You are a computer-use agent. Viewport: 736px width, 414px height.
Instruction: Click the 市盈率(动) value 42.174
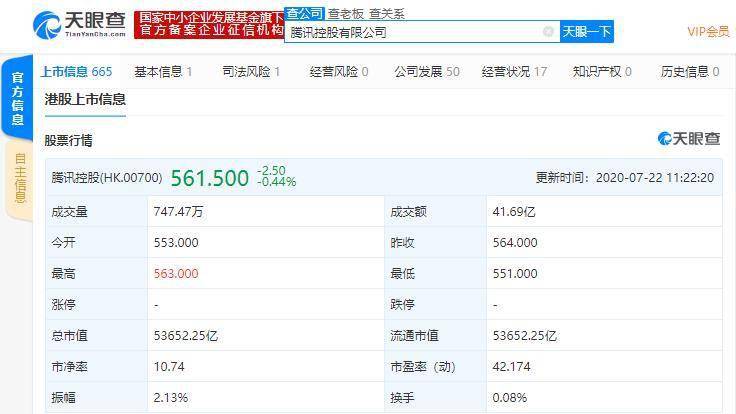512,367
